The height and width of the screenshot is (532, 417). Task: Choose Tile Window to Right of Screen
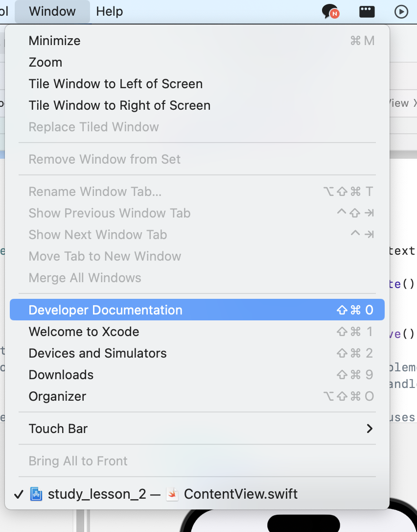tap(197, 105)
